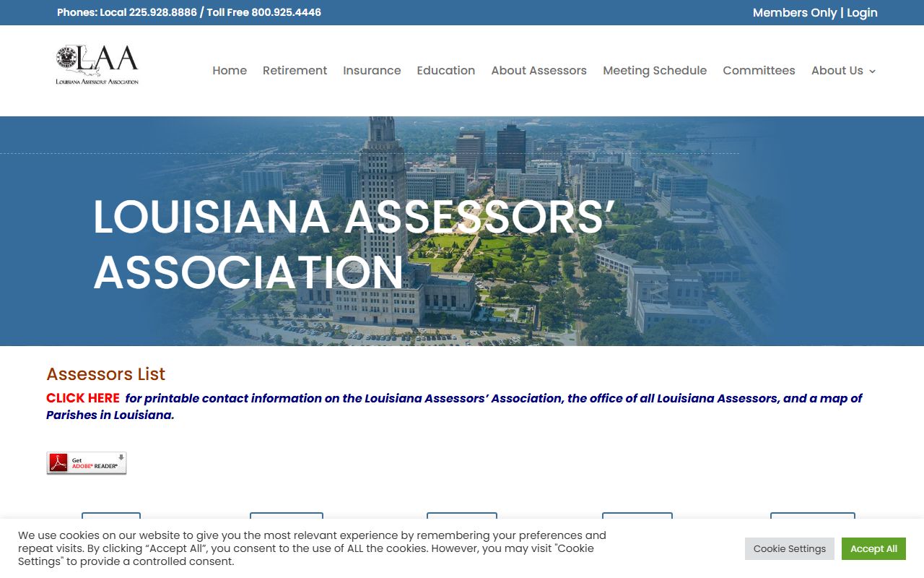Image resolution: width=924 pixels, height=578 pixels.
Task: Expand the About Us dropdown chevron
Action: [872, 71]
